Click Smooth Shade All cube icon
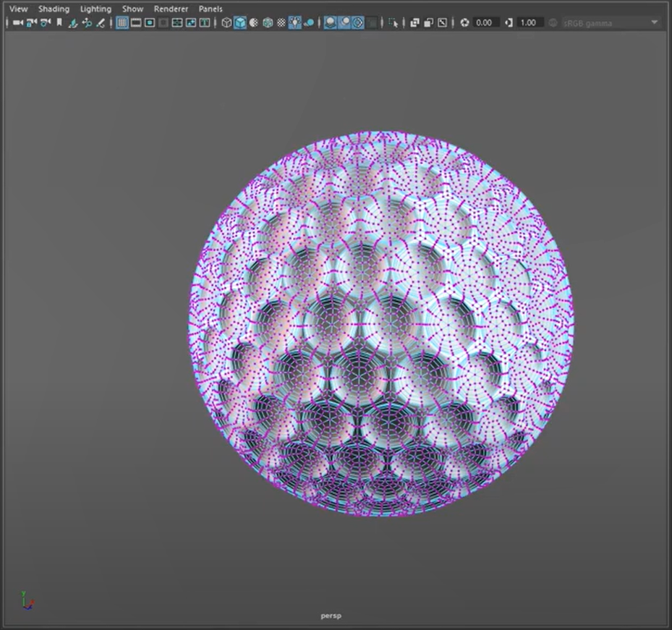Viewport: 672px width, 630px height. pyautogui.click(x=240, y=23)
